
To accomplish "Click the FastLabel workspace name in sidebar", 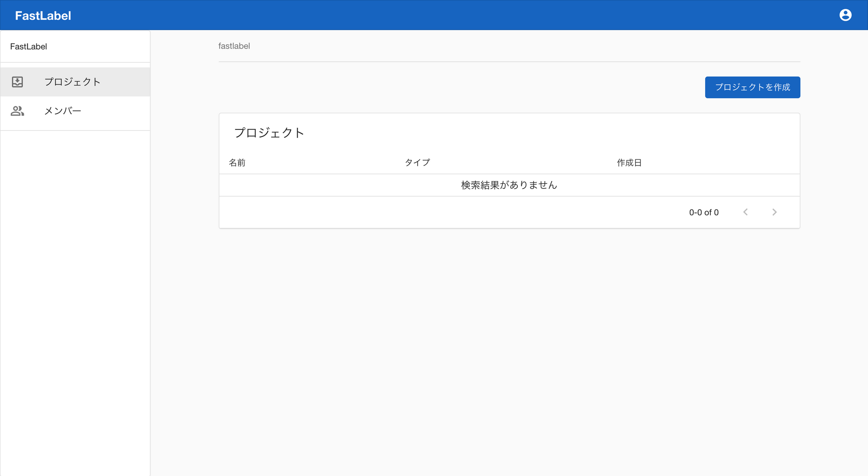I will point(29,46).
